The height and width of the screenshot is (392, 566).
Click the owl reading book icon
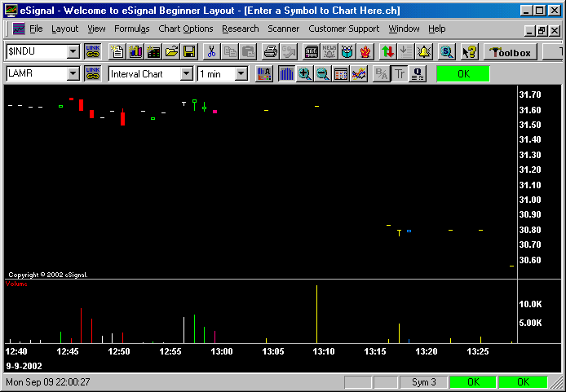(347, 52)
